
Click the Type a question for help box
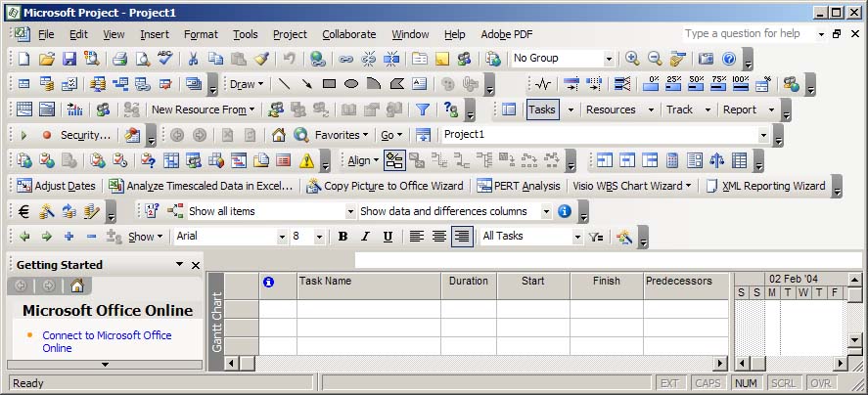pos(749,34)
